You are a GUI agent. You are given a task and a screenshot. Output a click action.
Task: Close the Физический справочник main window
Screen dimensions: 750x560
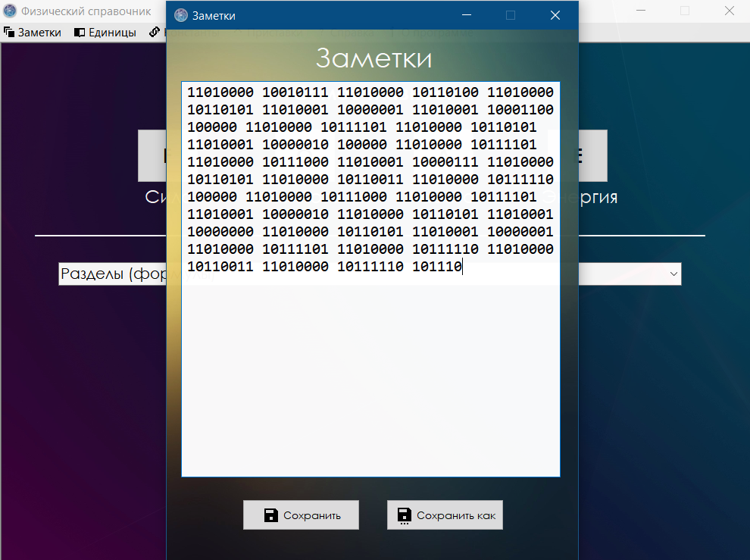point(729,11)
